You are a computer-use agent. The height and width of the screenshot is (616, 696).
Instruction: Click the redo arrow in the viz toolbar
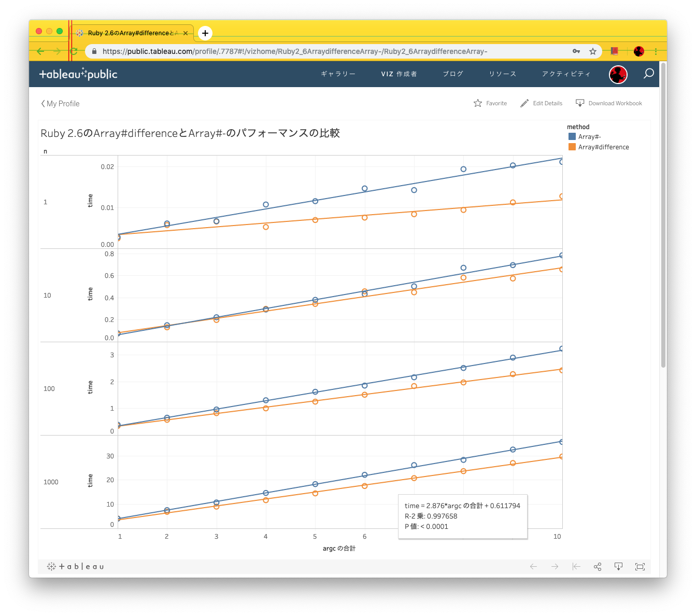tap(555, 566)
